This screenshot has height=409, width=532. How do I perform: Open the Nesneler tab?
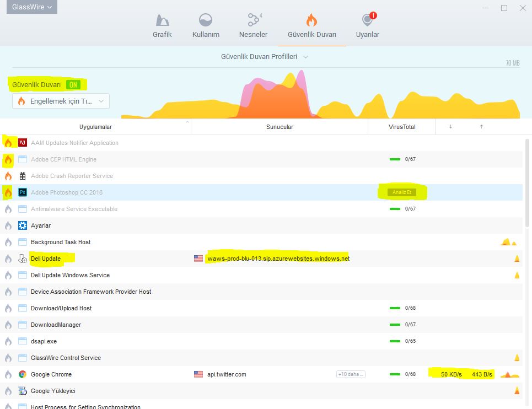[253, 26]
